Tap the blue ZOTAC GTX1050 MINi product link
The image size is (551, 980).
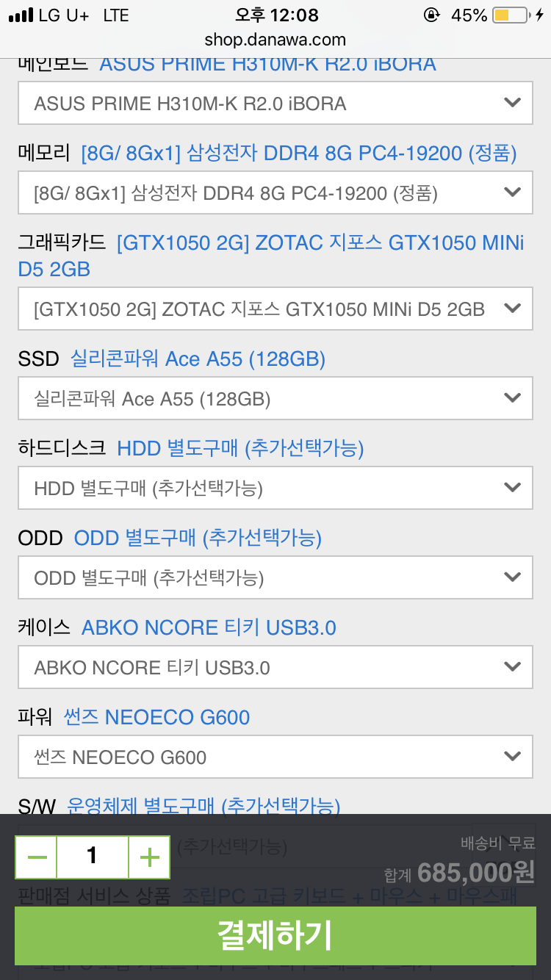coord(320,243)
